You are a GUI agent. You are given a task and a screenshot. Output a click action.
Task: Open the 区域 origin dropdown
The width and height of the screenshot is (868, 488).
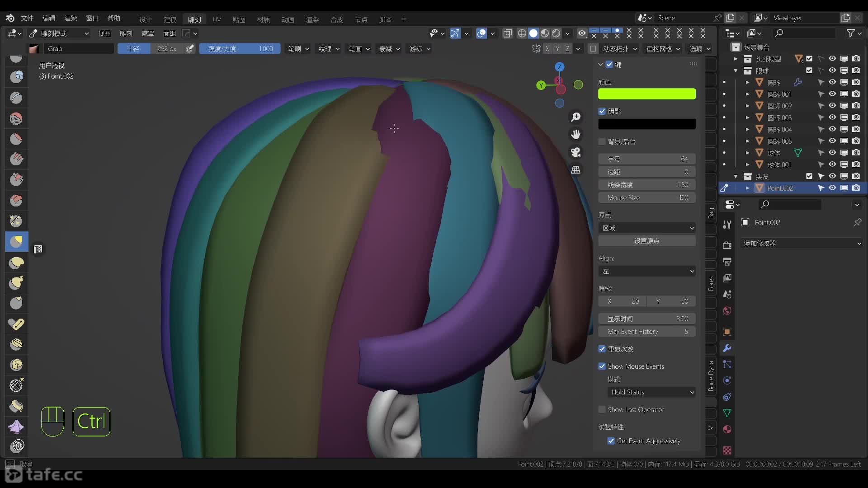click(647, 228)
